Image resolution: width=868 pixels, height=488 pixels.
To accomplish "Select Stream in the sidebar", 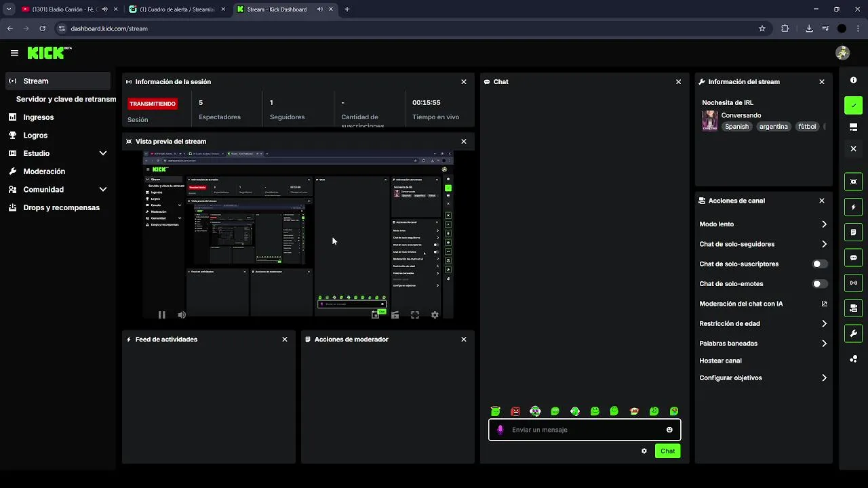I will click(x=58, y=81).
